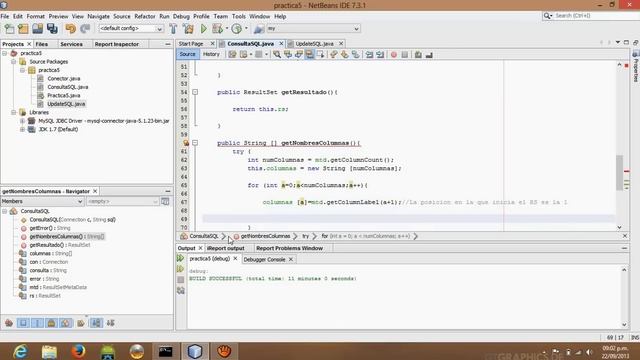
Task: Open the Debug menu
Action: 181,16
